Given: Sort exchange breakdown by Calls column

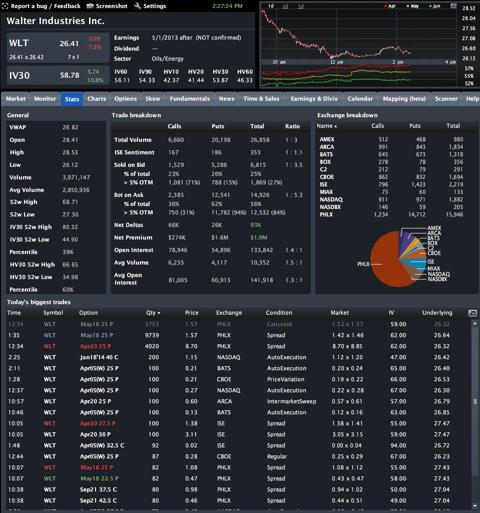Looking at the screenshot, I should tap(377, 126).
